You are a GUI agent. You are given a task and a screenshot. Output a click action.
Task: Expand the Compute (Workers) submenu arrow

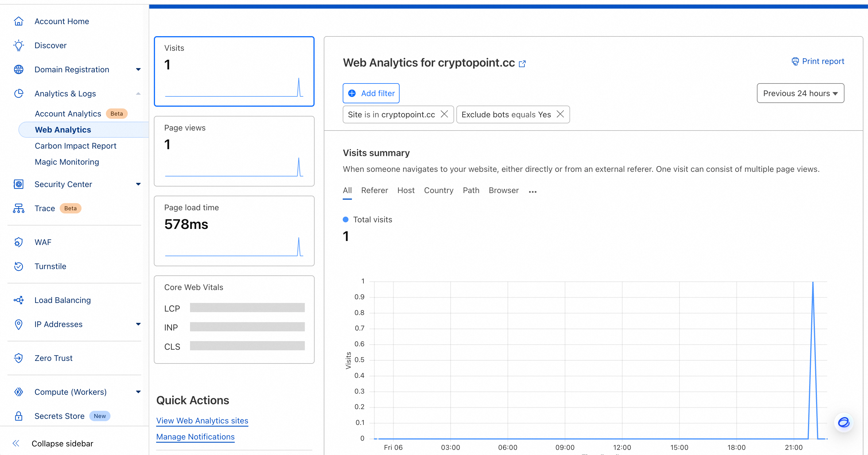tap(138, 392)
